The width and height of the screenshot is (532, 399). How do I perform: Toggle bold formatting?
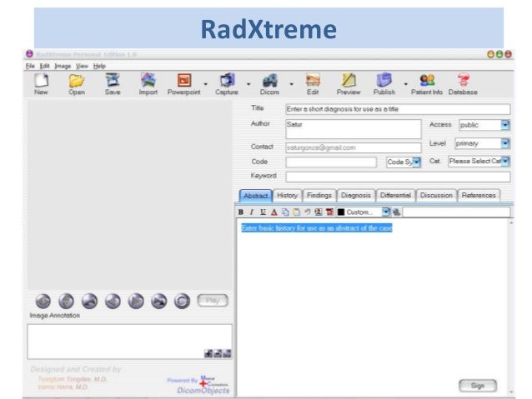[x=241, y=212]
